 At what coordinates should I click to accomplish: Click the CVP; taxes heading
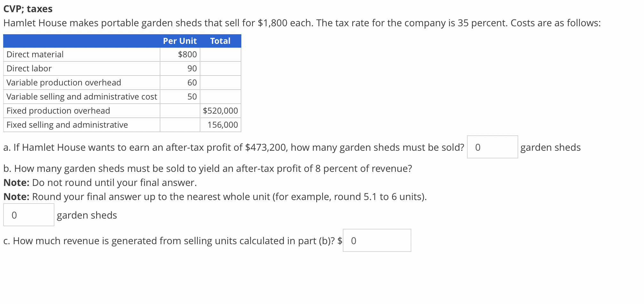[28, 9]
